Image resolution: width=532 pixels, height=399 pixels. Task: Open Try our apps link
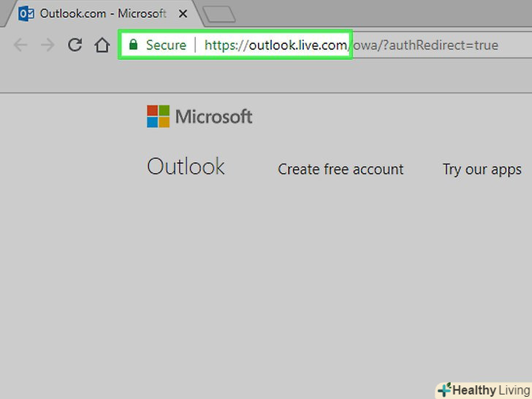point(482,170)
